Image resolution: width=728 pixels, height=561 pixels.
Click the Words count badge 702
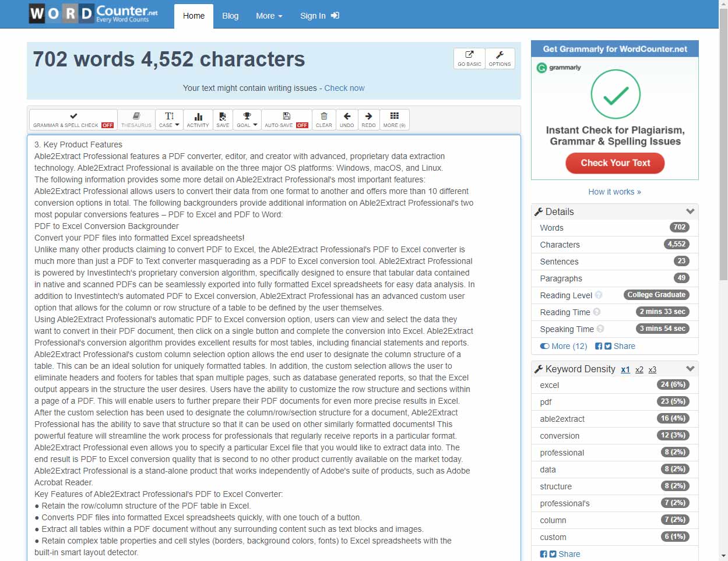point(680,227)
